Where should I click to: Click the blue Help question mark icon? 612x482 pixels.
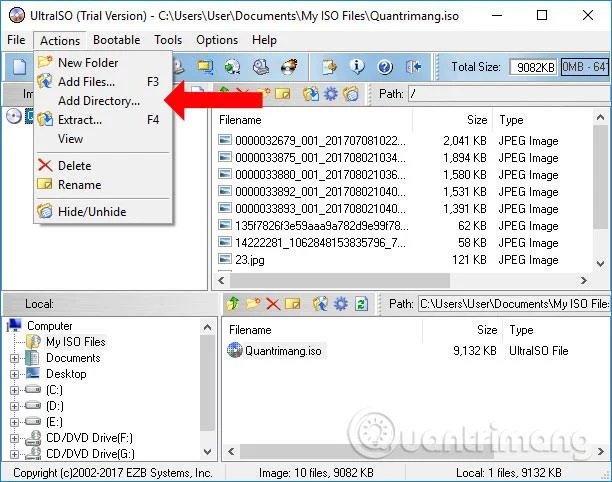click(x=385, y=67)
